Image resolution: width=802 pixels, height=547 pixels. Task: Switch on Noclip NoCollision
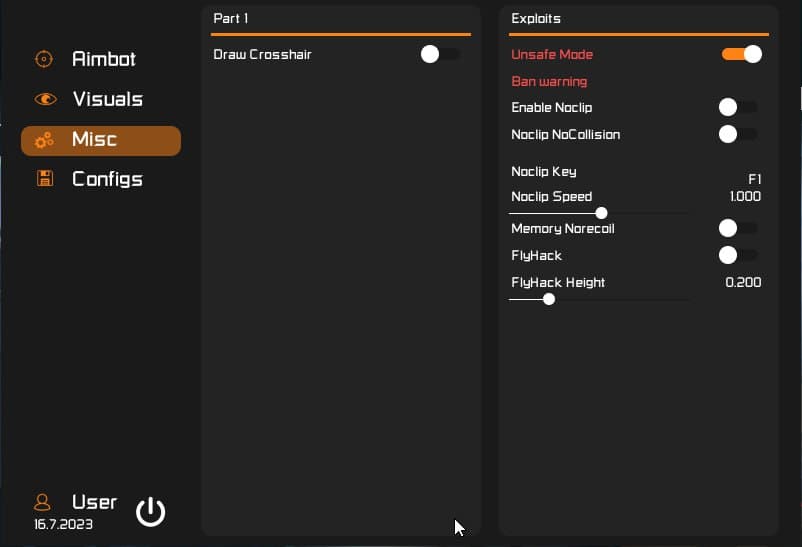(x=737, y=134)
